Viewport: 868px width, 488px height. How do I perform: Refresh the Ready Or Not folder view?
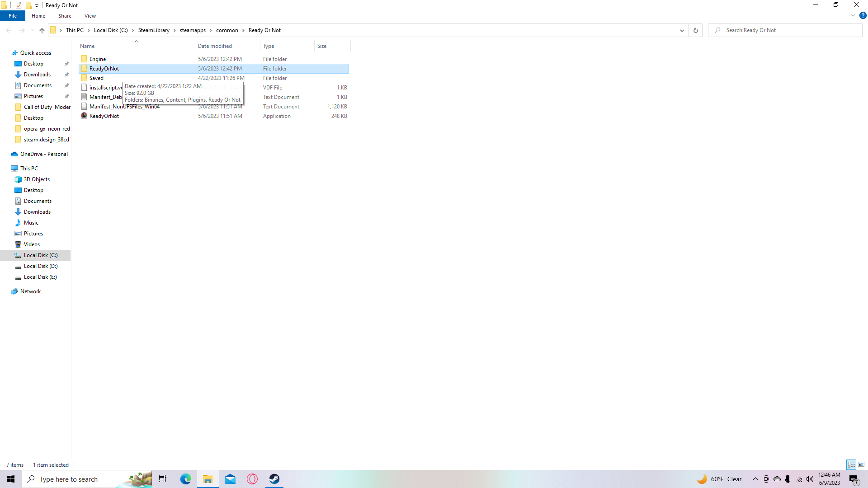[x=695, y=30]
